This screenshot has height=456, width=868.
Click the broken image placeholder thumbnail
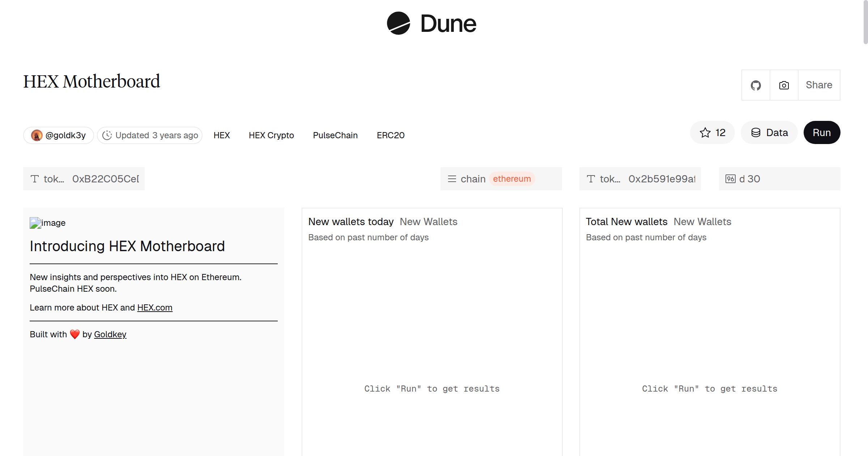(x=35, y=223)
